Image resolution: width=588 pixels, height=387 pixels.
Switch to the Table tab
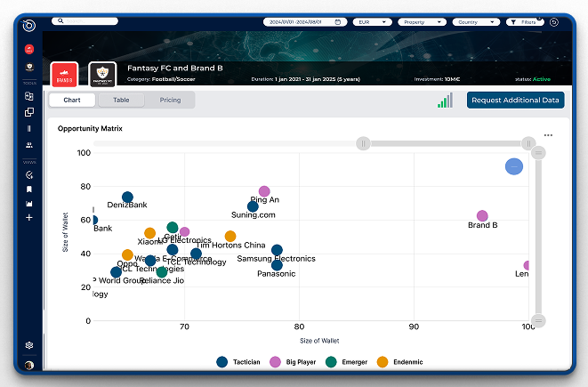121,101
